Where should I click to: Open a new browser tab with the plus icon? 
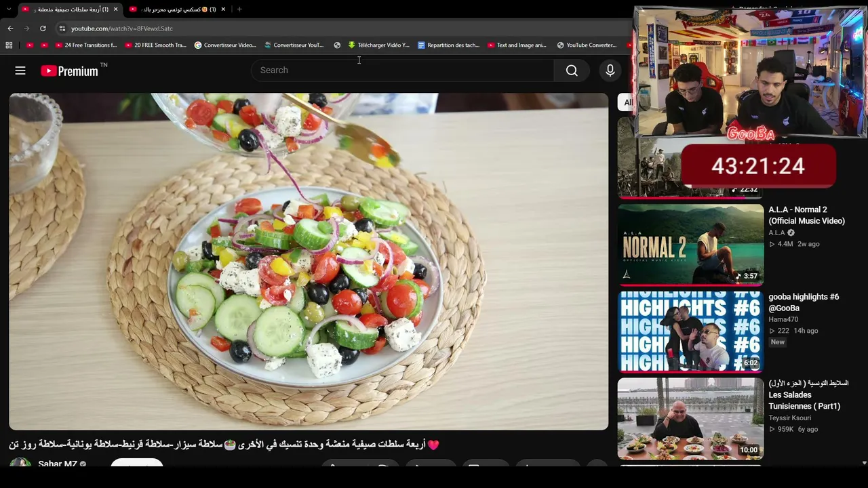click(239, 9)
